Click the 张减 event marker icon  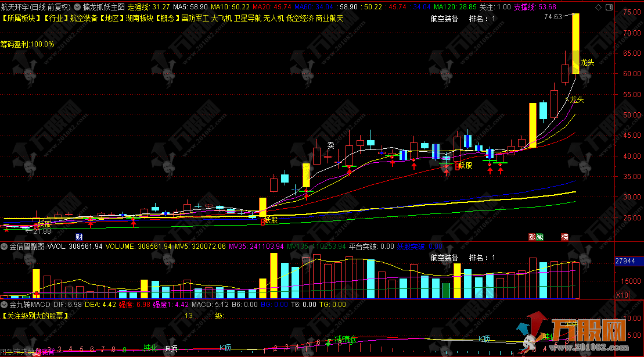[535, 237]
